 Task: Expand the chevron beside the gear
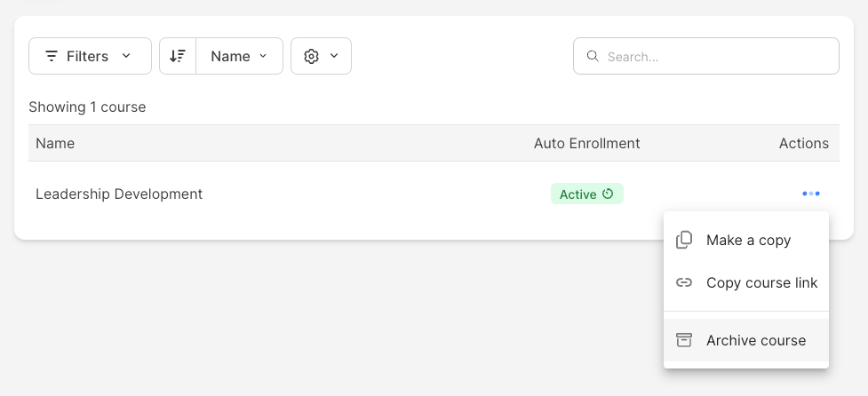click(x=334, y=56)
